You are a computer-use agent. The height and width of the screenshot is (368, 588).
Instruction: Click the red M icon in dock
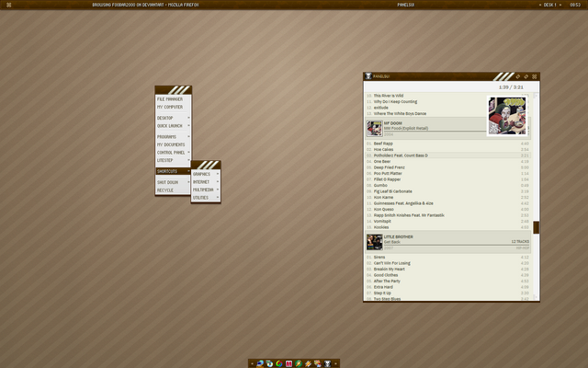tap(289, 363)
